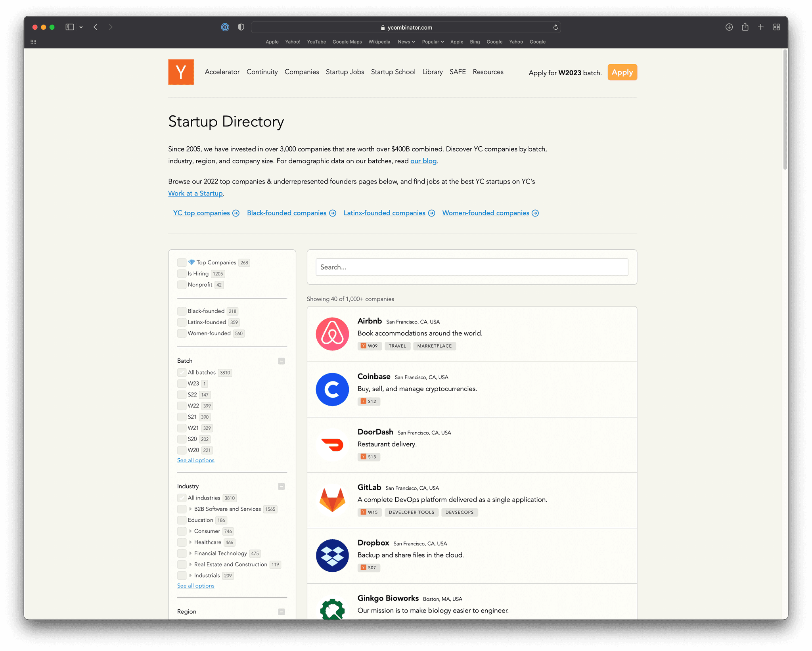Enable the Top Companies checkbox
Screen dimensions: 812x651
[182, 262]
